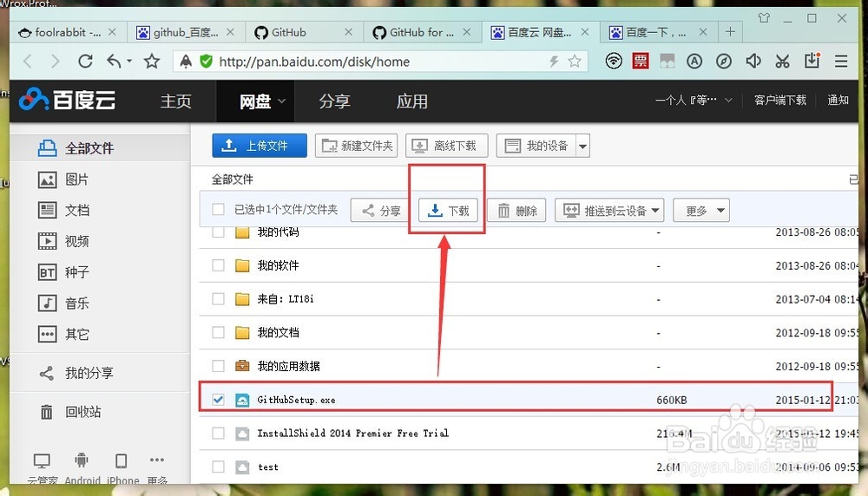Open the 推送到云设备 dropdown
Screen dimensions: 868x496
tap(609, 210)
